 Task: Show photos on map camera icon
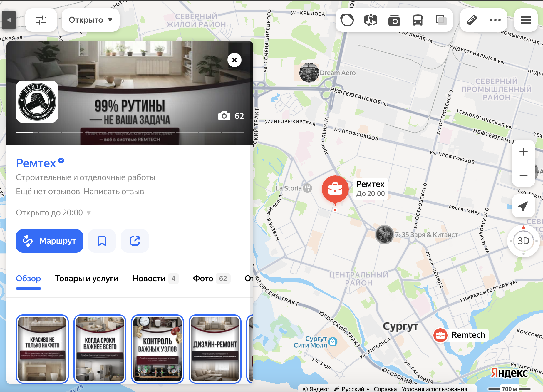(x=394, y=20)
